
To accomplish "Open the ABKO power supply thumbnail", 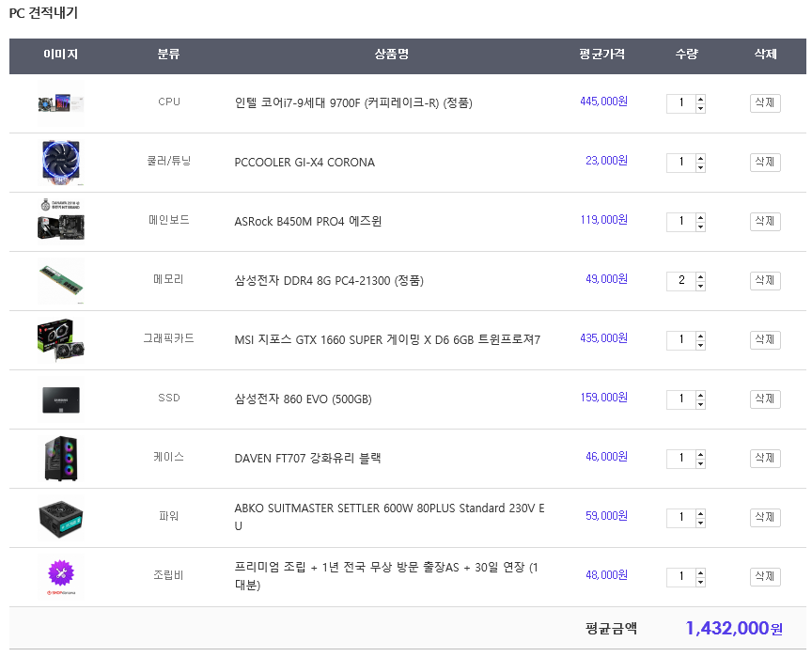I will click(60, 518).
